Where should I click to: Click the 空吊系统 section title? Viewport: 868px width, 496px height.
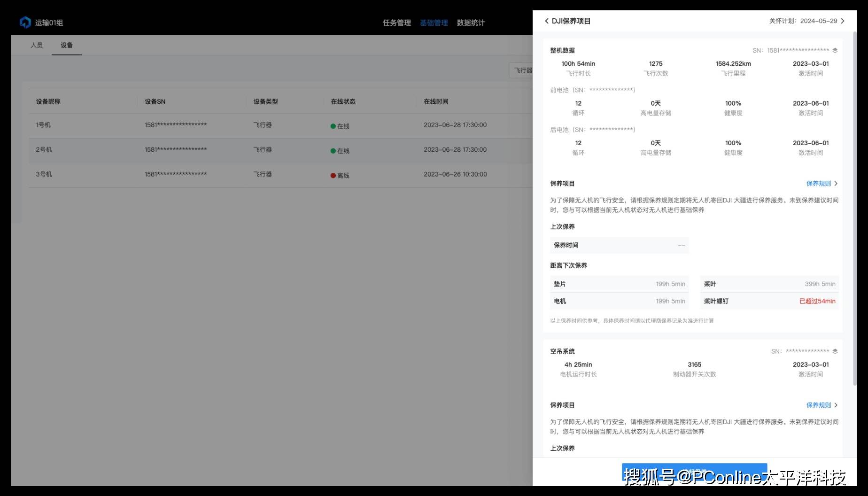coord(562,351)
